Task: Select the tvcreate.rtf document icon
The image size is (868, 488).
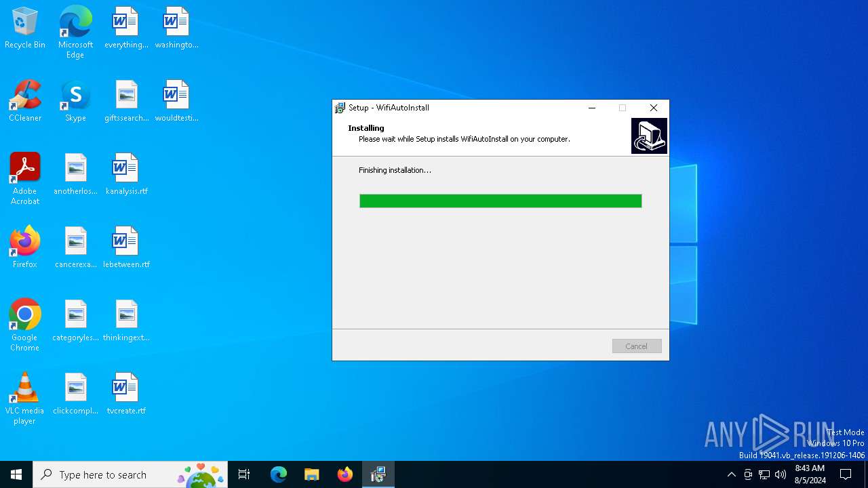Action: pos(126,394)
